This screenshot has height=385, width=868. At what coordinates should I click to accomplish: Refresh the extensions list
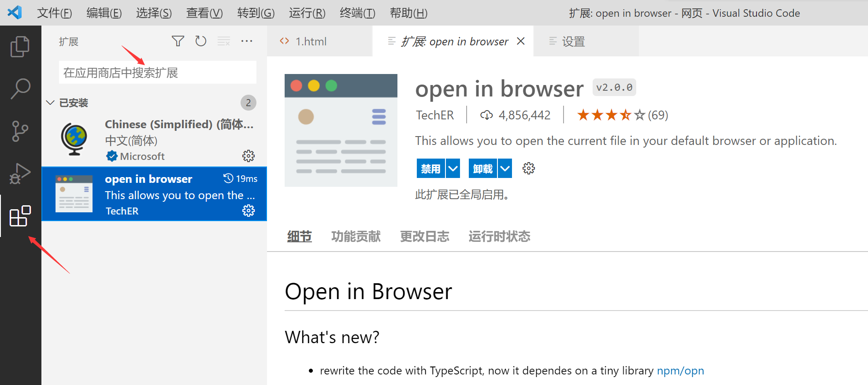201,41
